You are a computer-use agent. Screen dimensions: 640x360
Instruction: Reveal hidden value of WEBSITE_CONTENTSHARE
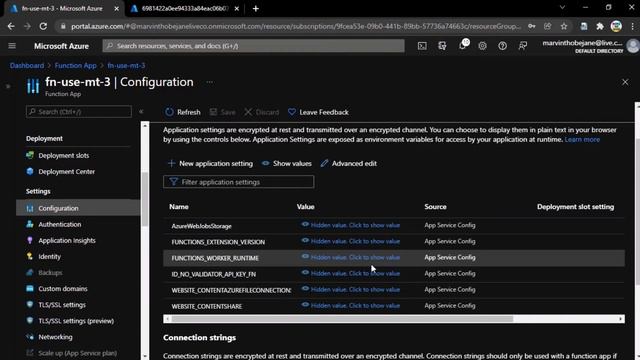[351, 305]
